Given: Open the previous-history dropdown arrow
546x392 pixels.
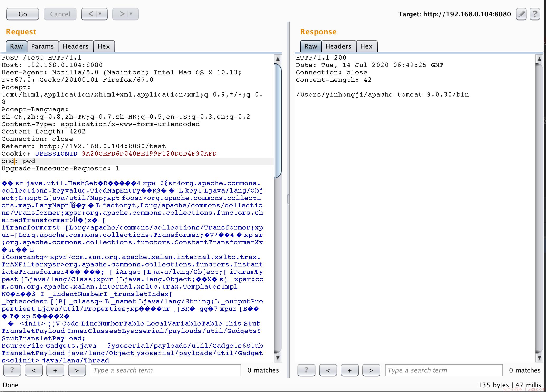Looking at the screenshot, I should [100, 14].
